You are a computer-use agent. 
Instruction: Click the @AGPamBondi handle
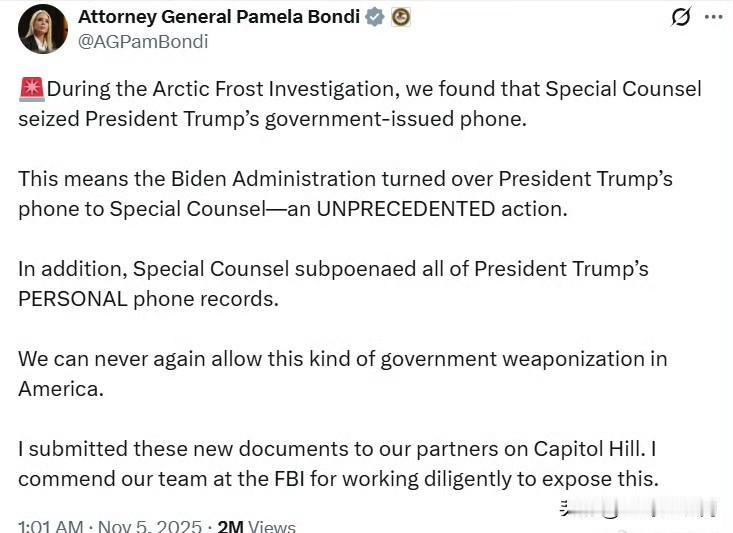click(x=144, y=42)
